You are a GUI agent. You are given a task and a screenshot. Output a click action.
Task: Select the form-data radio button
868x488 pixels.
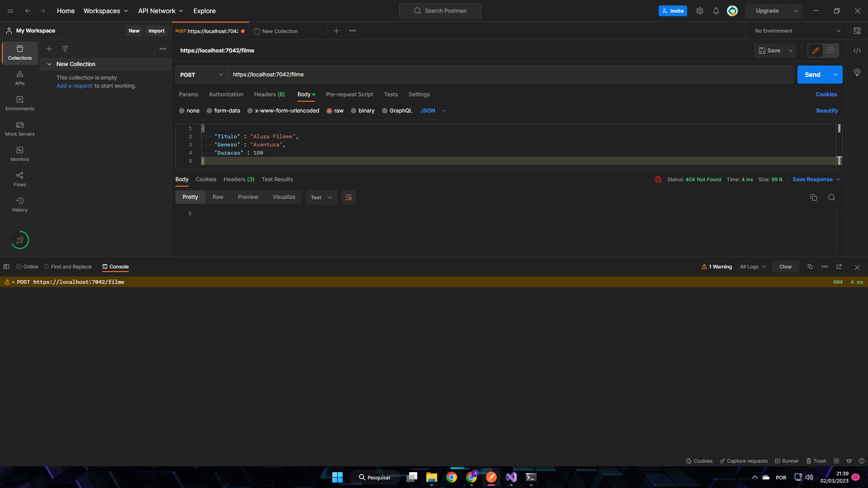pyautogui.click(x=210, y=110)
